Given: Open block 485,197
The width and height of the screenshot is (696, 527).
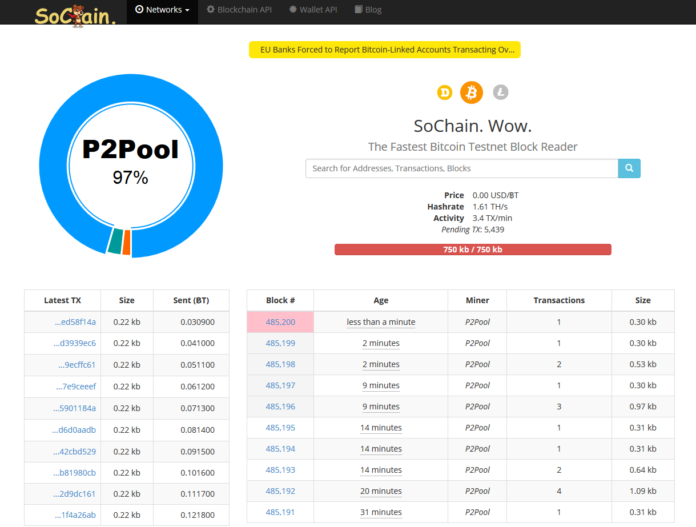Looking at the screenshot, I should (280, 385).
